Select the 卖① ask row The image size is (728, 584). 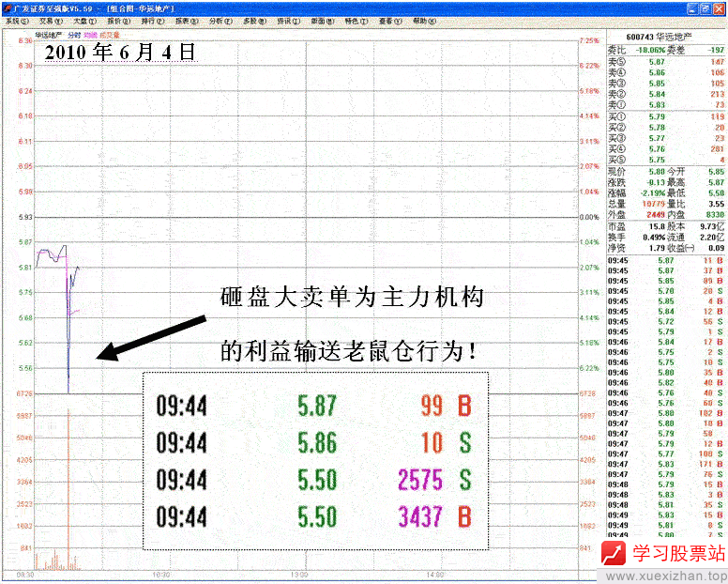coord(666,104)
